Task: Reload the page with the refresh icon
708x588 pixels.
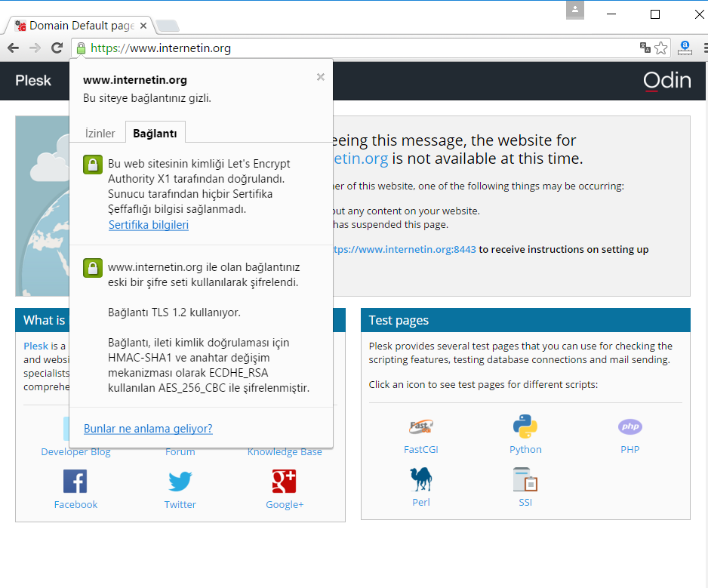Action: 57,48
